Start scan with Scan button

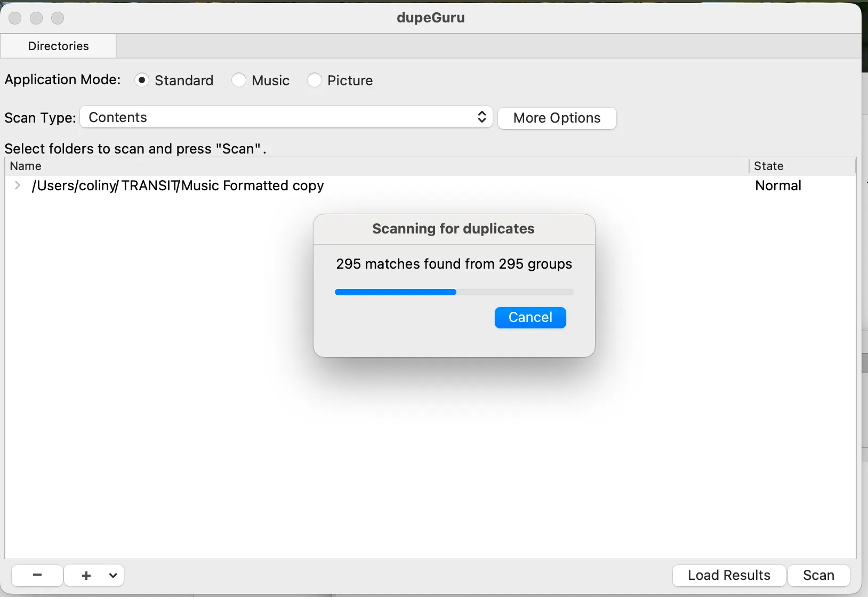coord(818,575)
